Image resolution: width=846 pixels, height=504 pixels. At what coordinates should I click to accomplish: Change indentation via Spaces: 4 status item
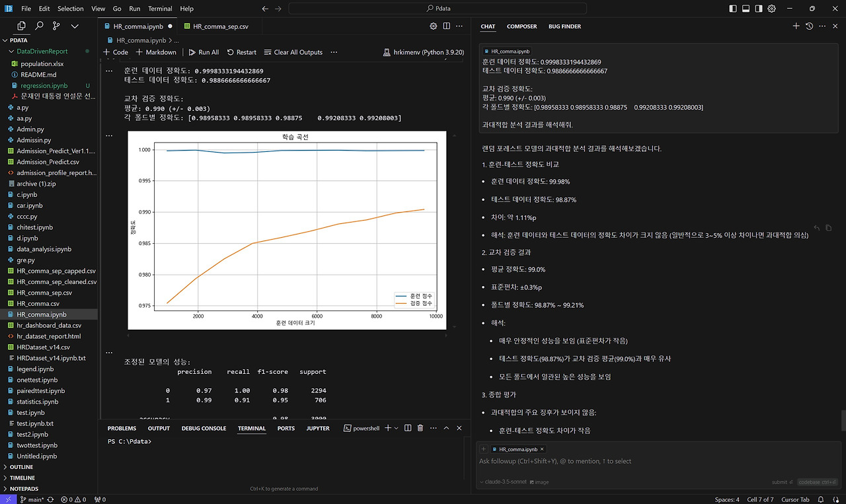[727, 499]
